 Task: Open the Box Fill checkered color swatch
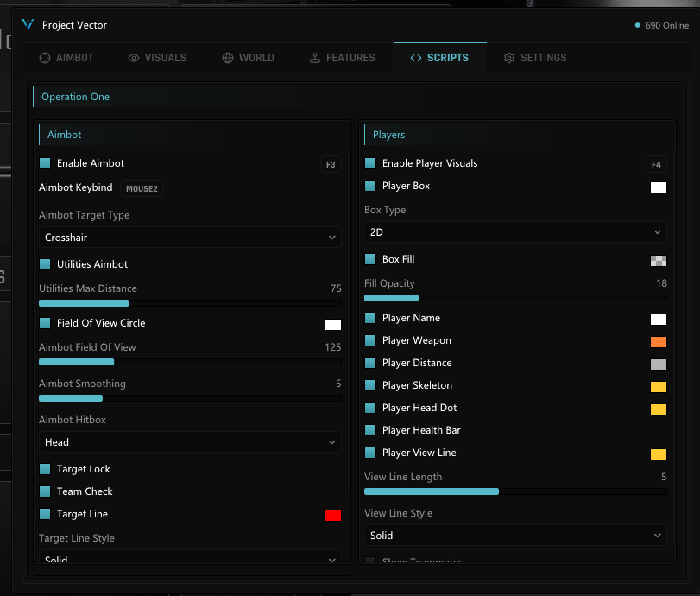pyautogui.click(x=659, y=261)
